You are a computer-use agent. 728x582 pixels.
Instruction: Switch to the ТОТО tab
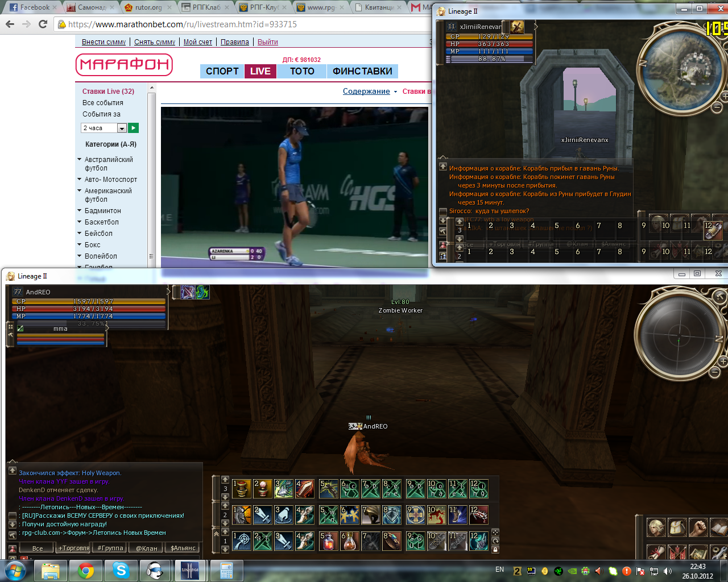tap(302, 71)
